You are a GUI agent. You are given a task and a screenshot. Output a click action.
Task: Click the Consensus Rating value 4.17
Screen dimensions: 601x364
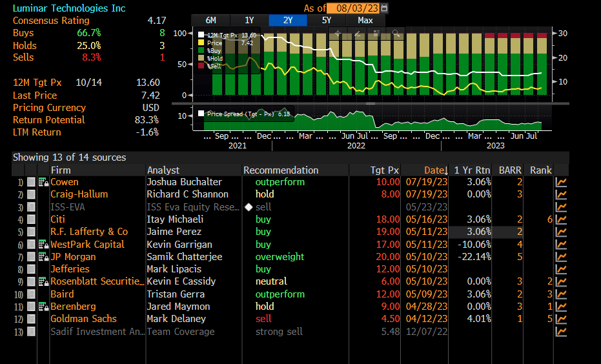(x=157, y=21)
